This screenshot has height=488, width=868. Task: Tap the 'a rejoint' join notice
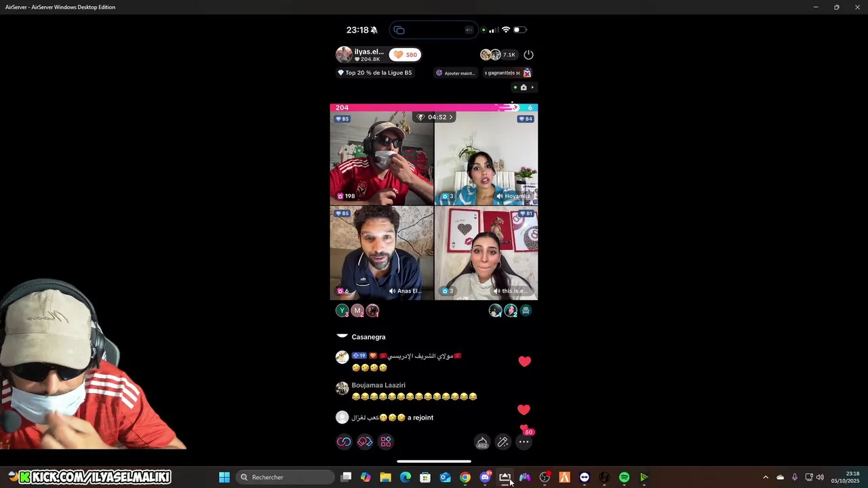(x=420, y=418)
